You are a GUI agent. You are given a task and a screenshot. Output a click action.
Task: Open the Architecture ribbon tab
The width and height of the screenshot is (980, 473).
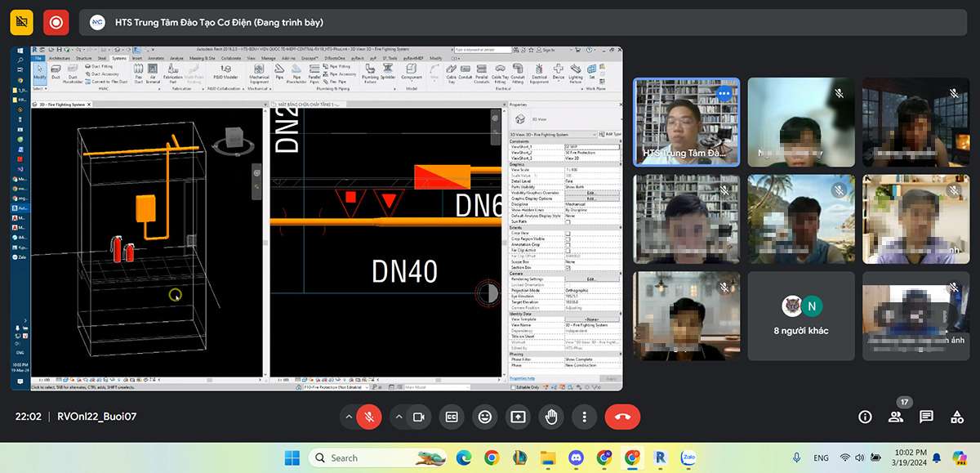tap(60, 58)
